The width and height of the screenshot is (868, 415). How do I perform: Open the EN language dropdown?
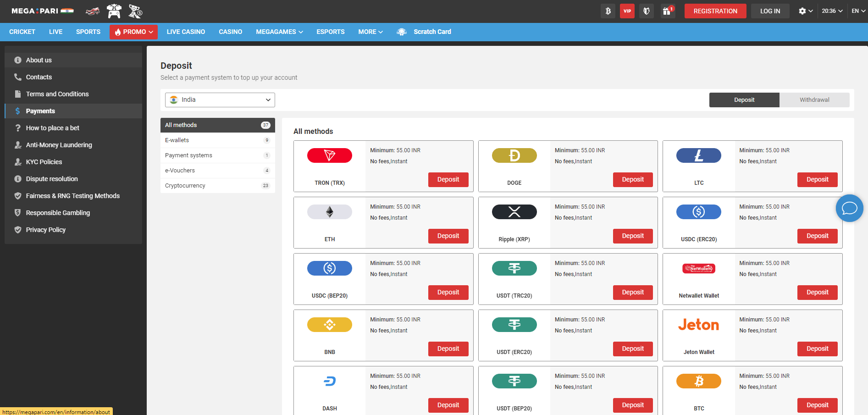858,11
